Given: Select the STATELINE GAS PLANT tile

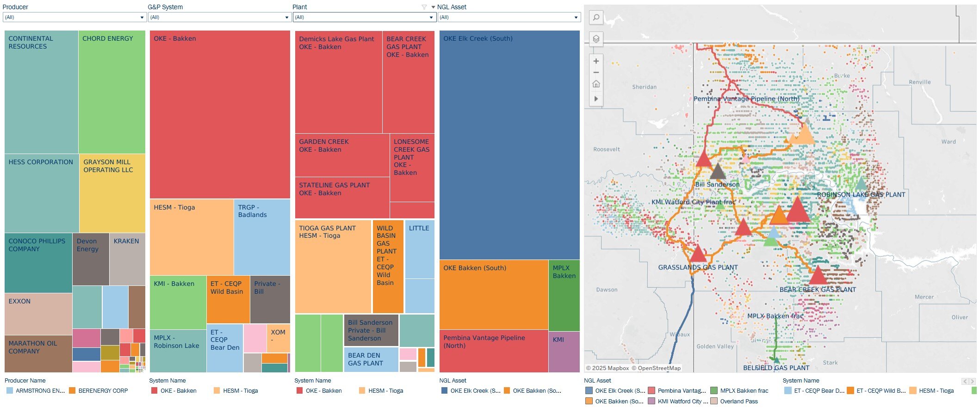Looking at the screenshot, I should 342,198.
